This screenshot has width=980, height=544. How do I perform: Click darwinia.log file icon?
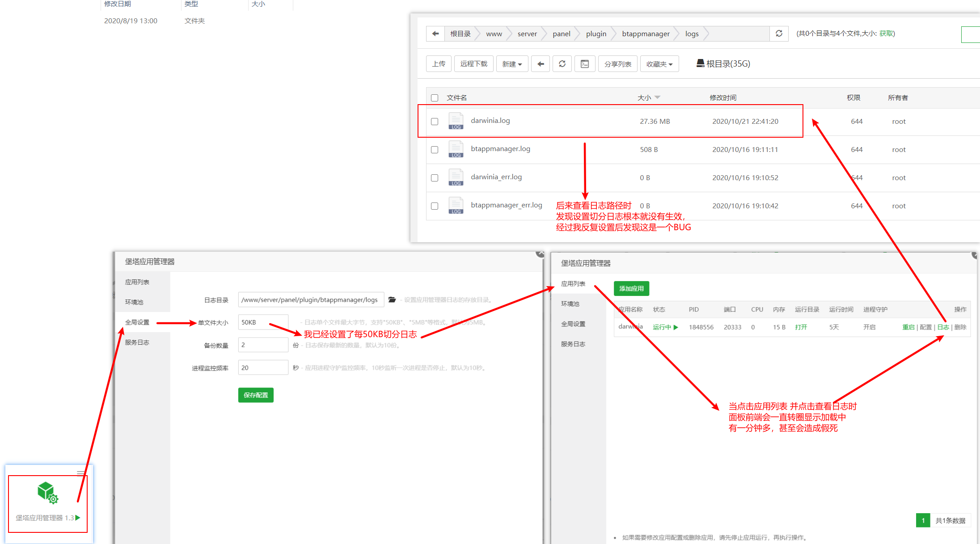pos(456,121)
